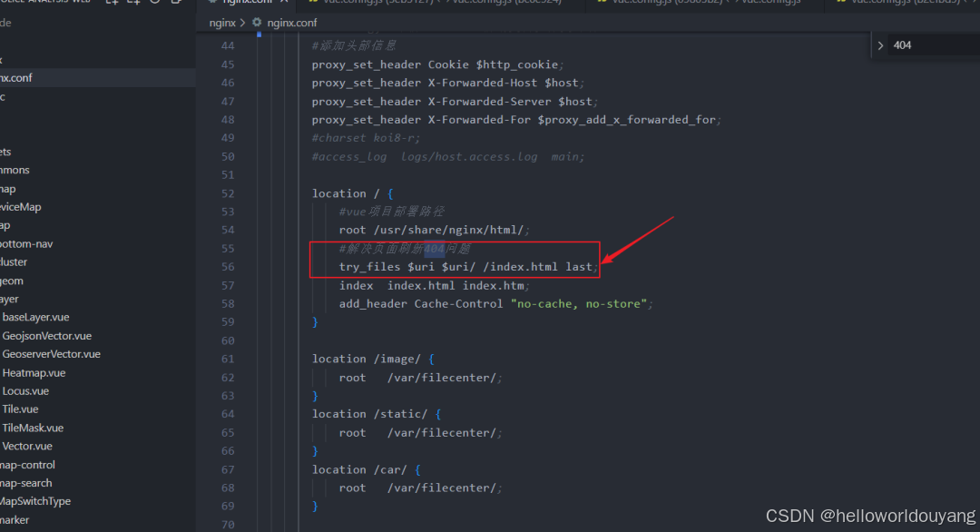The width and height of the screenshot is (980, 532).
Task: Click the 'X-Forwarded-Host $host' line
Action: [x=448, y=83]
